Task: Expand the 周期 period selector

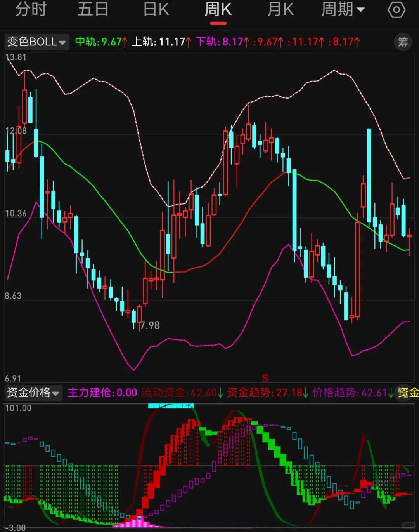Action: (x=343, y=10)
